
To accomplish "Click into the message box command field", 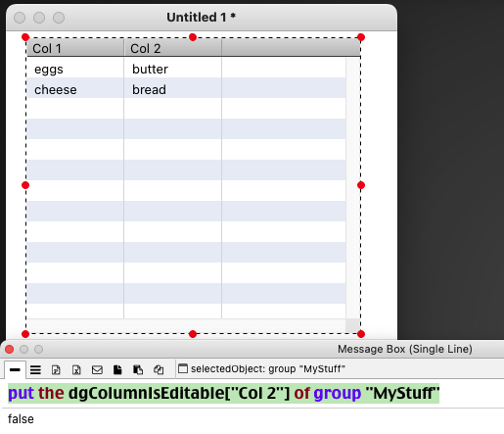I will point(252,393).
